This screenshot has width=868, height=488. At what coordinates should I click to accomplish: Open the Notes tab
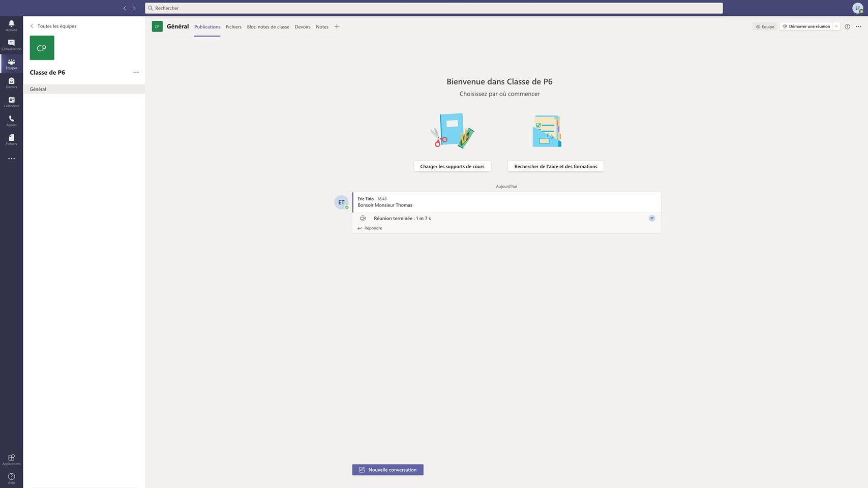tap(322, 27)
